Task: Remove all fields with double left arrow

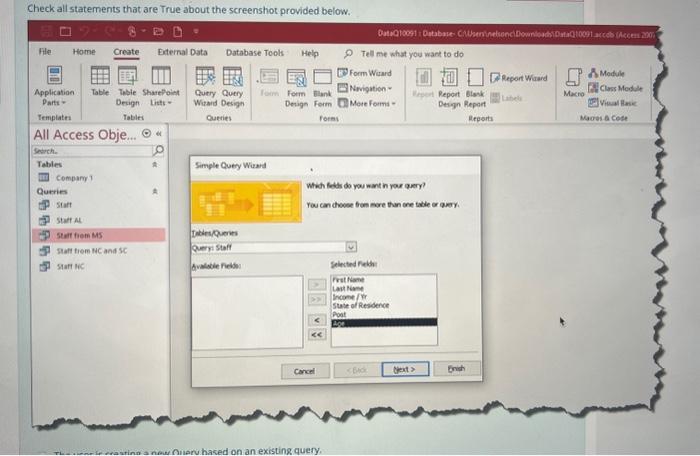Action: point(317,335)
